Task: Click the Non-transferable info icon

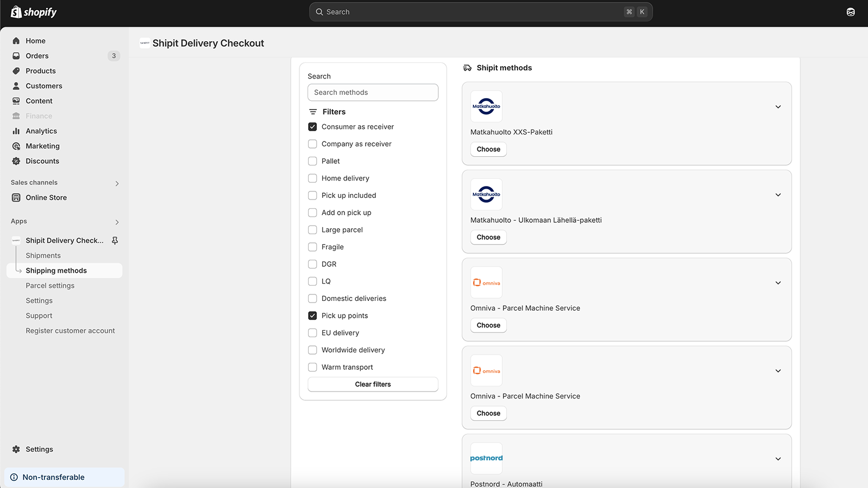Action: pos(14,477)
